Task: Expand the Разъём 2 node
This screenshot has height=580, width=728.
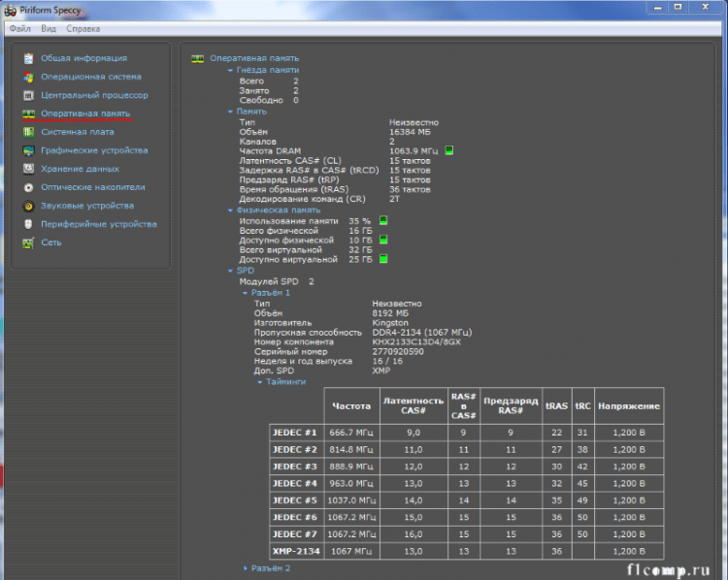Action: point(246,568)
